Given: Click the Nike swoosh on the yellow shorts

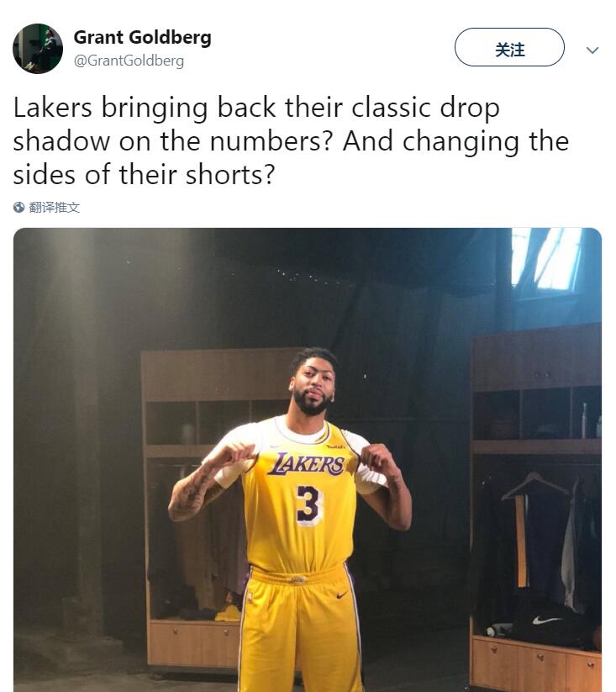Looking at the screenshot, I should [x=342, y=595].
